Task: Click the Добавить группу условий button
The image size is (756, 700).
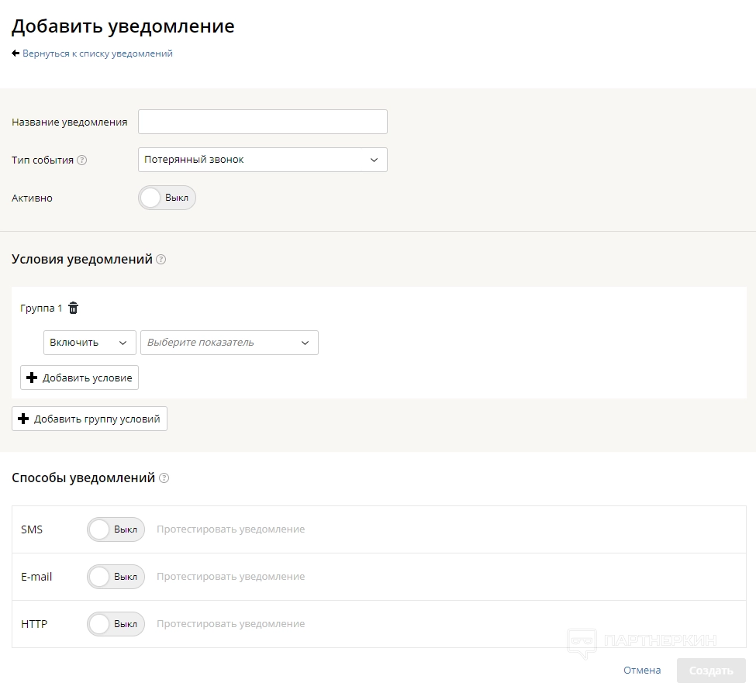Action: [x=89, y=419]
